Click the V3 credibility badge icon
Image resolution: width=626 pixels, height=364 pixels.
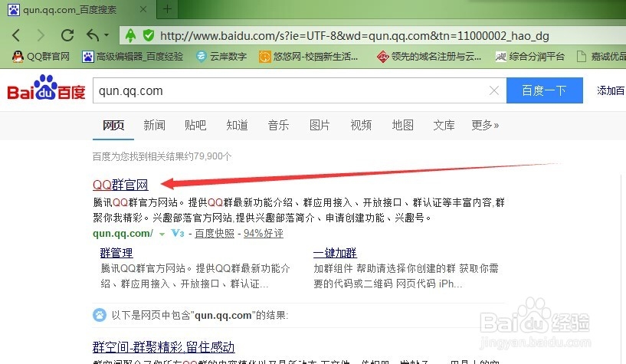pos(177,234)
